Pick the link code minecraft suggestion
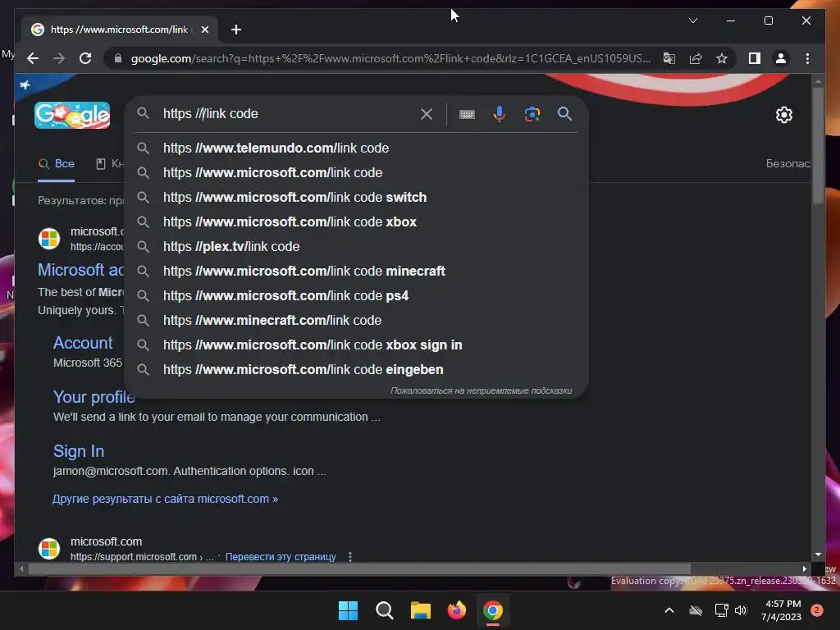This screenshot has width=840, height=630. click(356, 271)
